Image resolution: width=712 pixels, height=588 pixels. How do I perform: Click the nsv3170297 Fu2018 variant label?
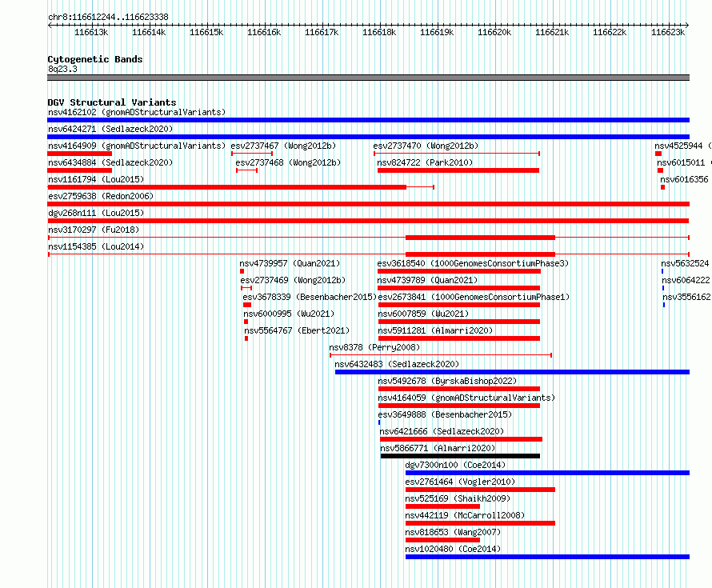94,230
